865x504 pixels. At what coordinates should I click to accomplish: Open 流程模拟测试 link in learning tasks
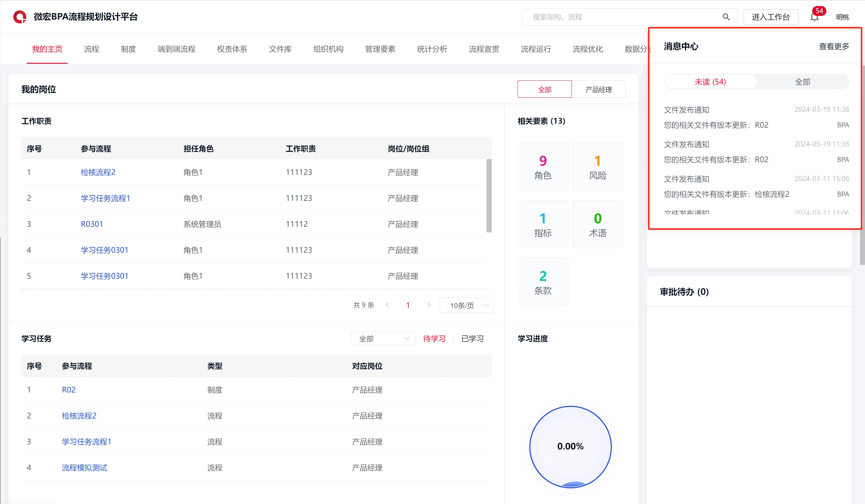(84, 468)
